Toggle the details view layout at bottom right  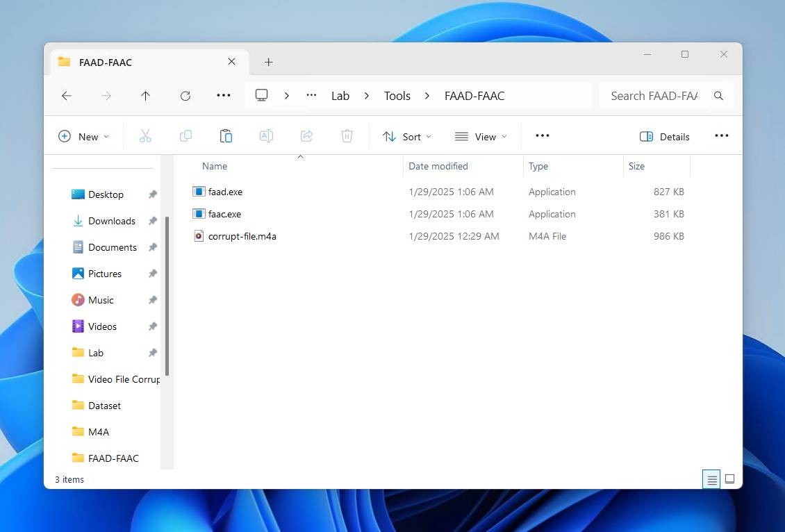pyautogui.click(x=729, y=479)
